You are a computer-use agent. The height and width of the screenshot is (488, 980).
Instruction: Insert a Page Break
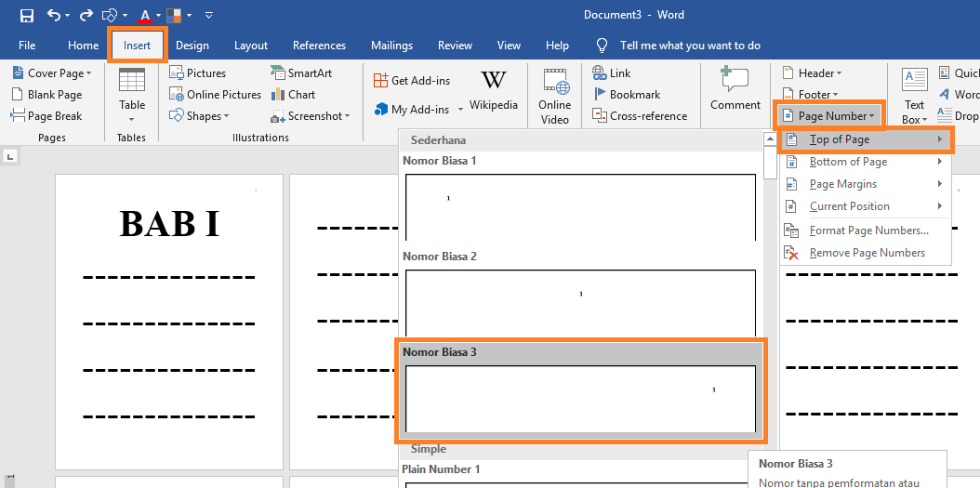46,116
